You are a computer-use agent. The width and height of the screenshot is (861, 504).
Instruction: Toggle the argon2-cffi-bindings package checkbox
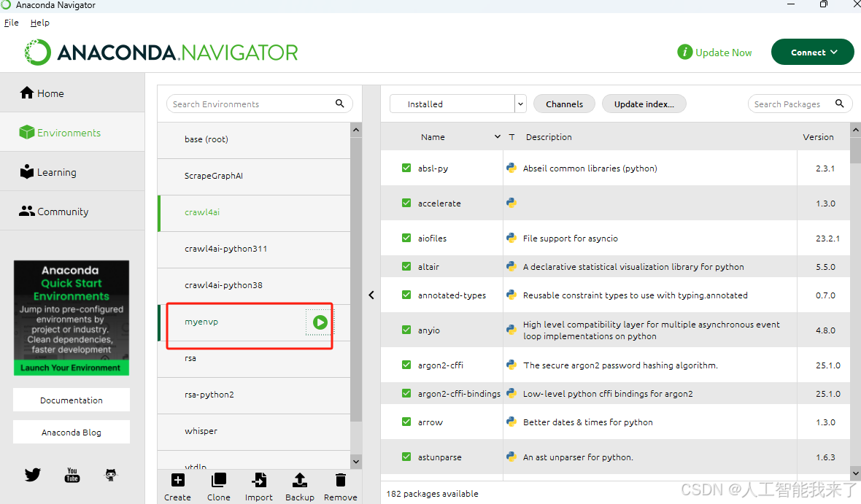coord(406,393)
